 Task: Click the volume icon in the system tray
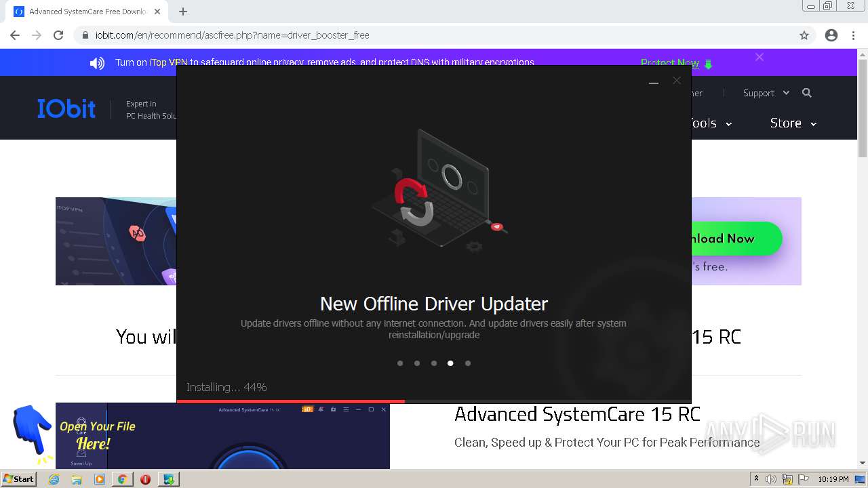(771, 479)
